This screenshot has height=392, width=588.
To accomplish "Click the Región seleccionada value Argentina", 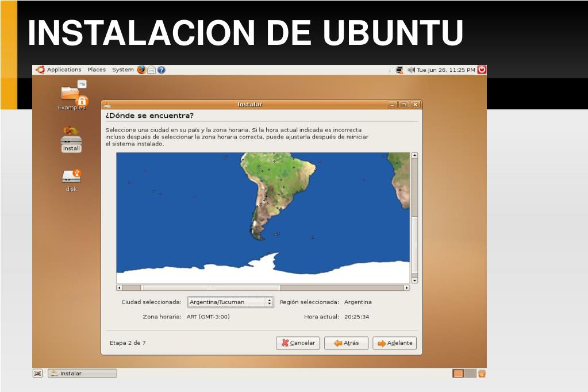I will pos(358,302).
